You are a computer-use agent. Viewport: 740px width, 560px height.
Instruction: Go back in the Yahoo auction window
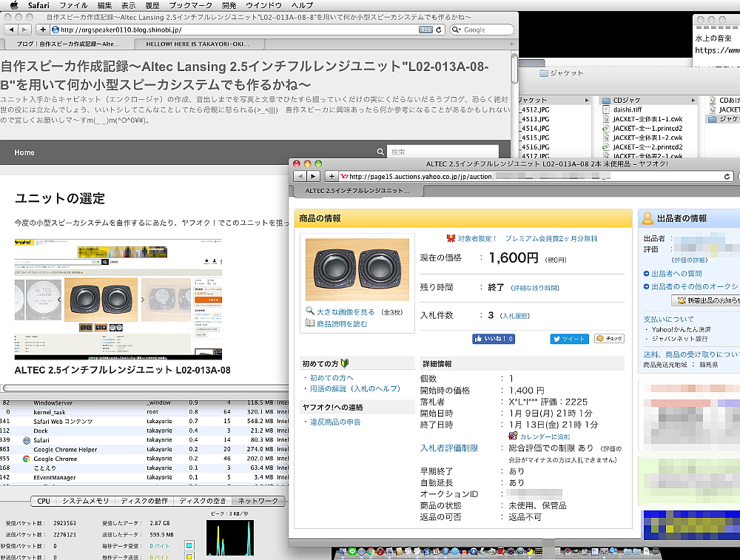[300, 177]
